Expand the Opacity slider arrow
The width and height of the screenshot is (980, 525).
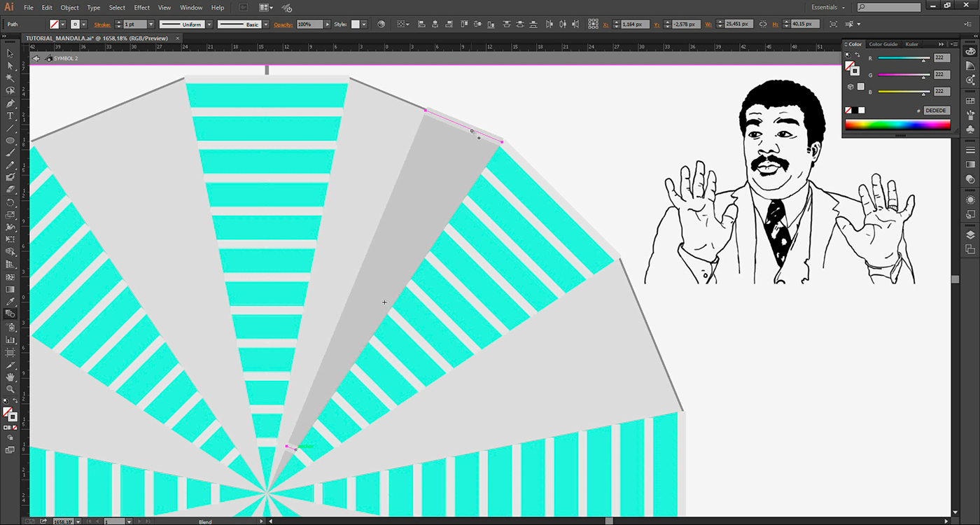pos(327,24)
